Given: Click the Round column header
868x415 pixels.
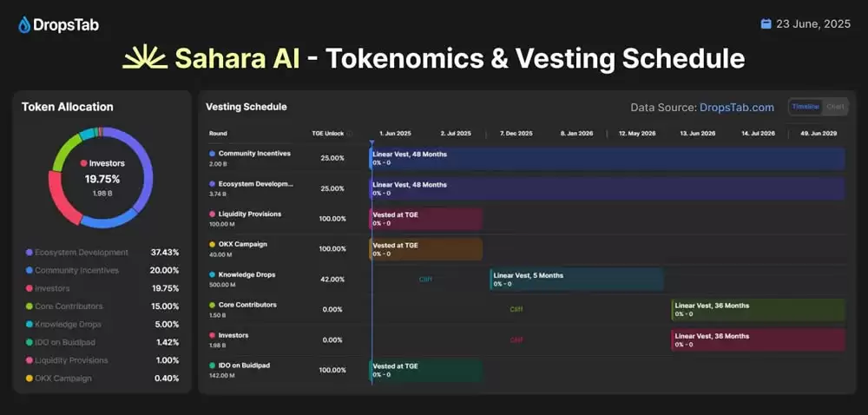Looking at the screenshot, I should click(x=218, y=134).
